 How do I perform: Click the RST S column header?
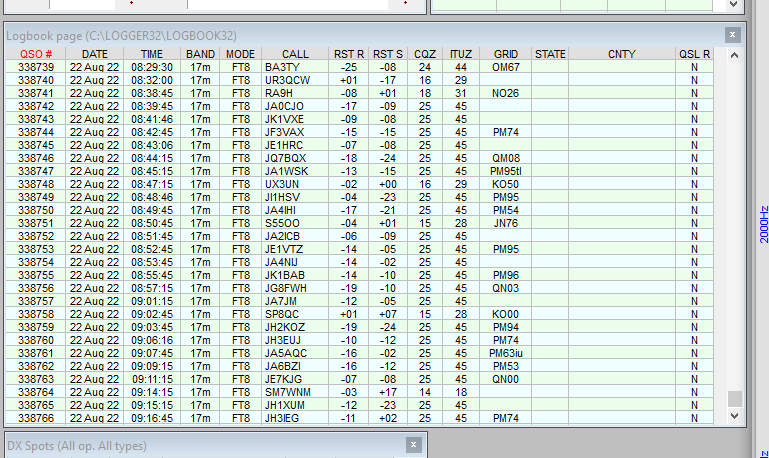tap(387, 54)
